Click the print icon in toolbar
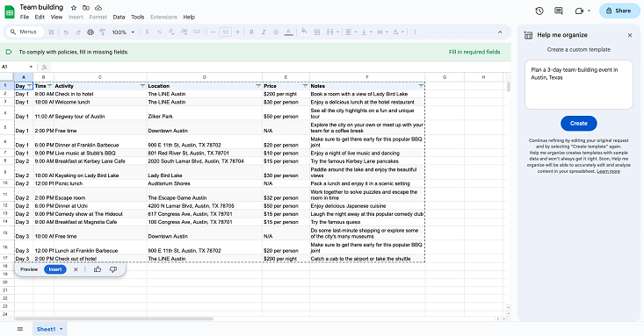The width and height of the screenshot is (644, 336). click(x=90, y=32)
